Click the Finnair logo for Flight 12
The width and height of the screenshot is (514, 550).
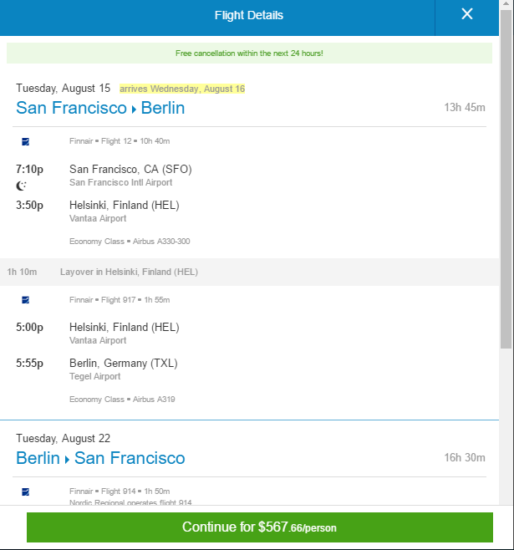pyautogui.click(x=26, y=141)
